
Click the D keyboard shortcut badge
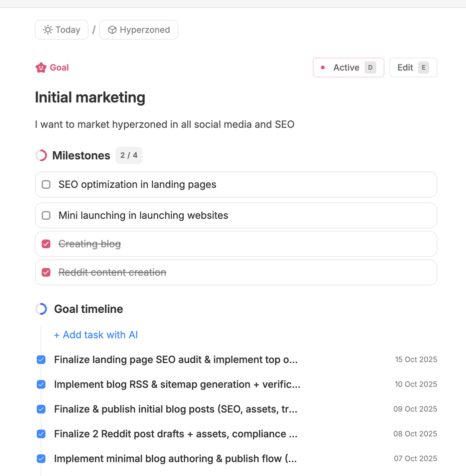tap(370, 67)
